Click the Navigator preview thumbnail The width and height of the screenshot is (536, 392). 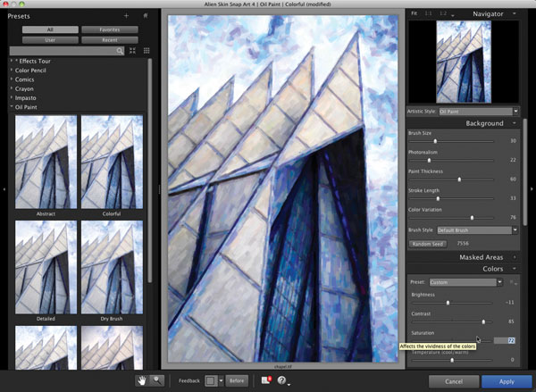(x=464, y=62)
